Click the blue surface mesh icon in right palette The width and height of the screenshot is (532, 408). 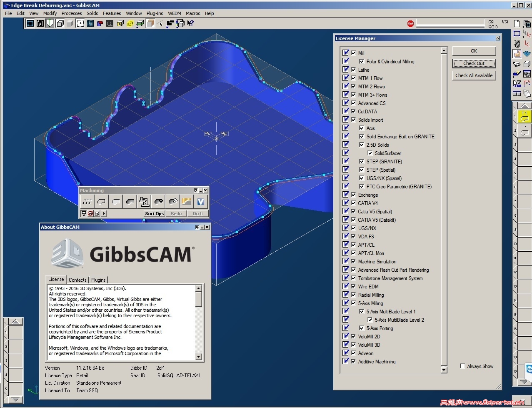point(527,54)
